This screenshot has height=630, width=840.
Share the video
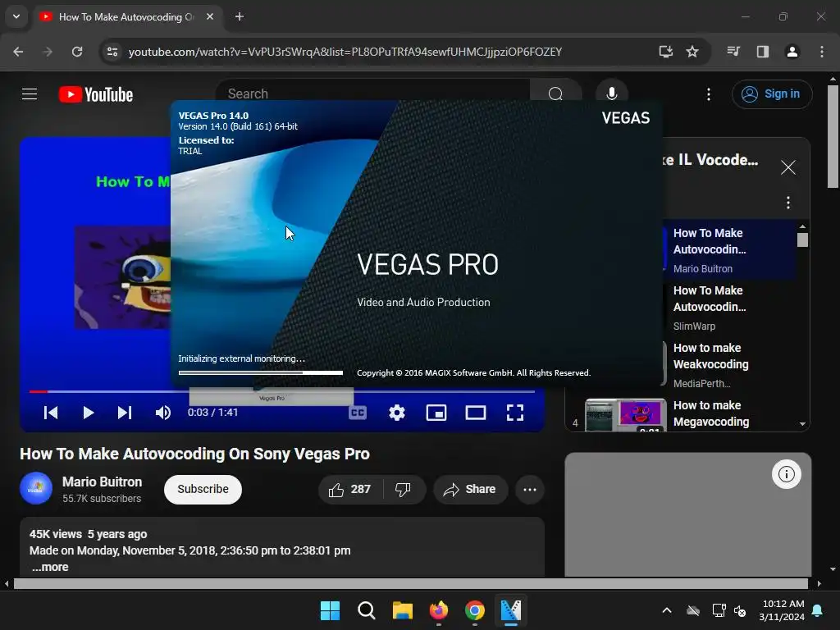(x=470, y=489)
